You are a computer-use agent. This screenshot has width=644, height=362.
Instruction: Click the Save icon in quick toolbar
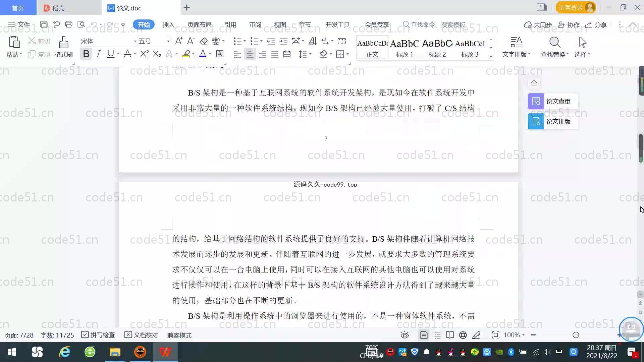point(44,24)
